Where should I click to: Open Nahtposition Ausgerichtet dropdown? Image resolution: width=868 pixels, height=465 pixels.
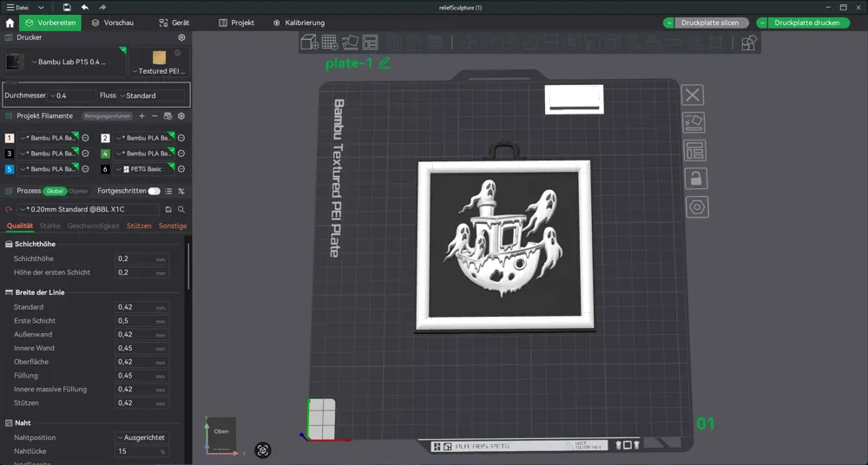pyautogui.click(x=141, y=437)
